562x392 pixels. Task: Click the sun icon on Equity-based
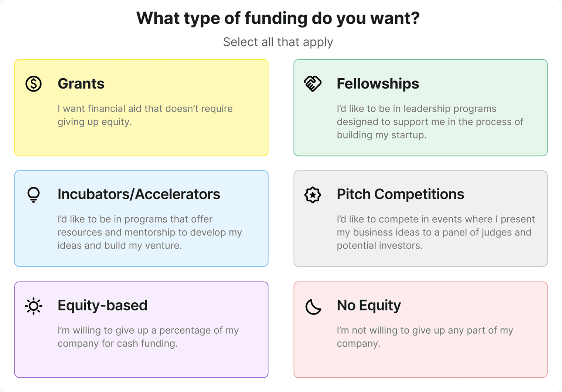pos(34,306)
